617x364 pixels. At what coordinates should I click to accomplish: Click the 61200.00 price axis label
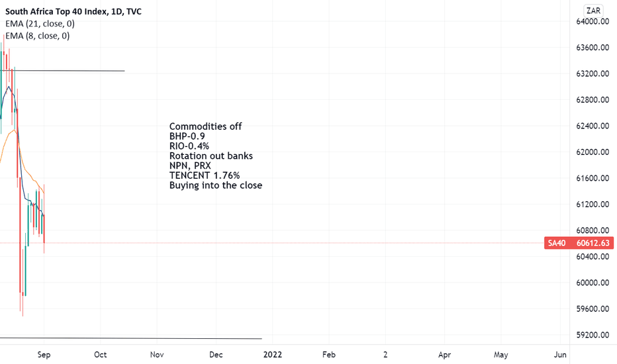point(593,205)
